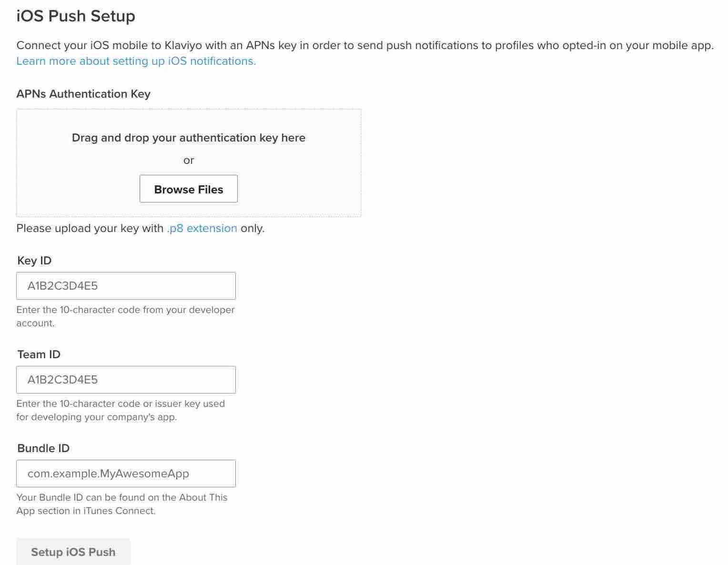This screenshot has width=728, height=565.
Task: Click the Key ID section label
Action: point(33,260)
